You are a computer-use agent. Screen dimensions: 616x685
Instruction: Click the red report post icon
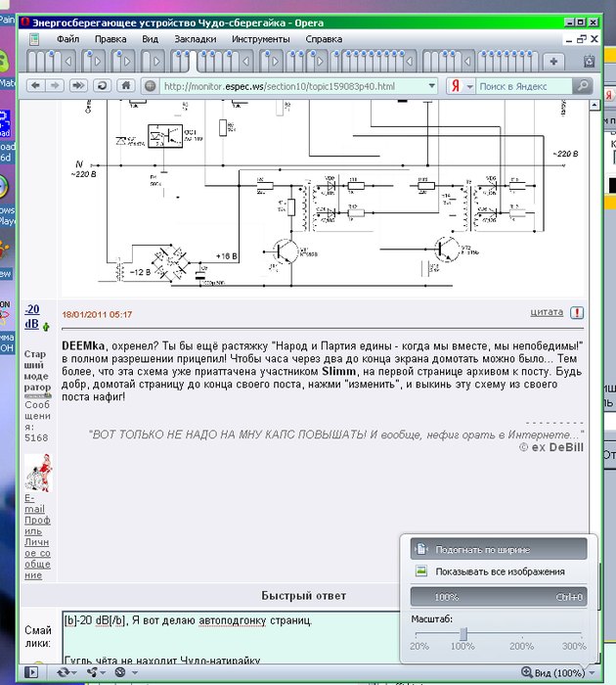click(x=577, y=313)
